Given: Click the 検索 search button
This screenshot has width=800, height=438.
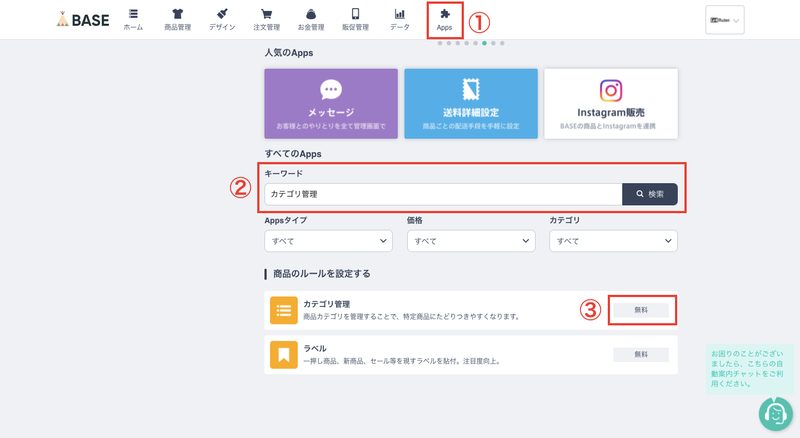Looking at the screenshot, I should coord(650,194).
